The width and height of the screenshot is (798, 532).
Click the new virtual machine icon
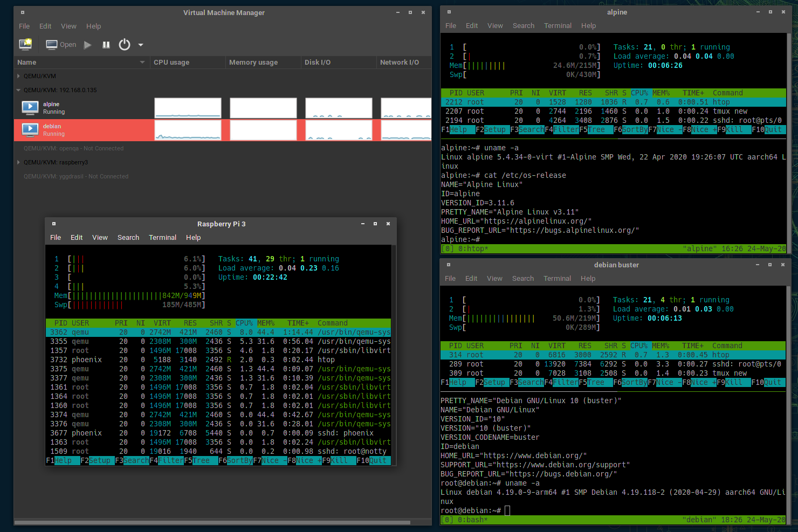coord(25,44)
